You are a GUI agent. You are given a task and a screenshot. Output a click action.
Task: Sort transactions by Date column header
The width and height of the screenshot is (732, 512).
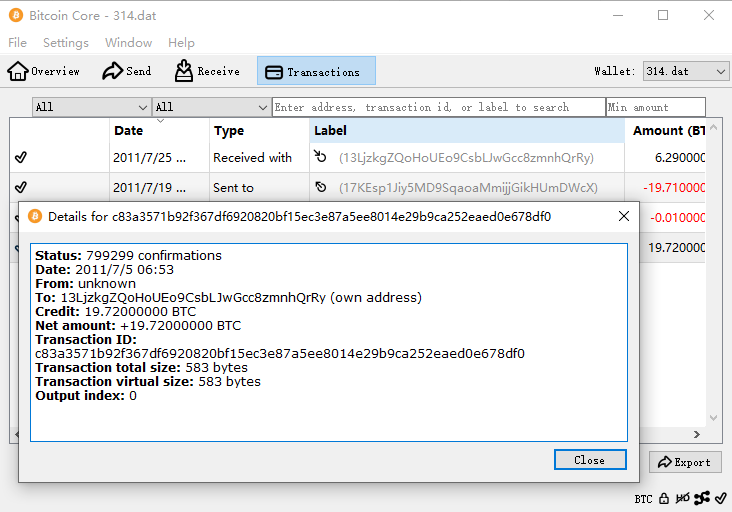[x=129, y=131]
